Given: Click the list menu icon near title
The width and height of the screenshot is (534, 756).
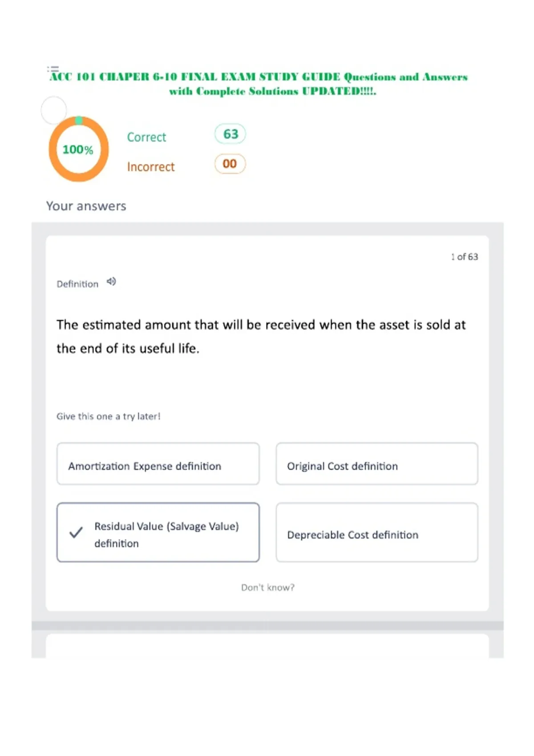Looking at the screenshot, I should click(53, 69).
